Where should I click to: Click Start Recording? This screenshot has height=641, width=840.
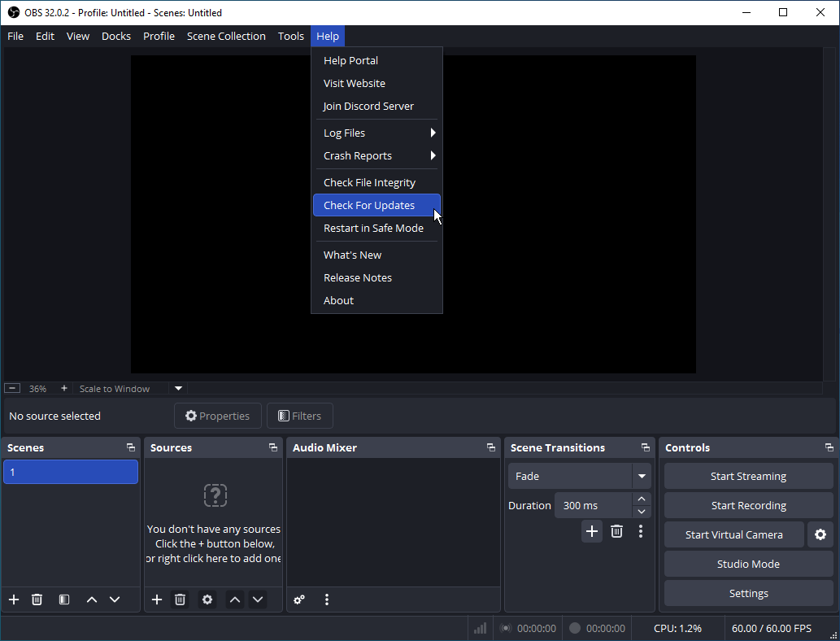[x=747, y=504]
